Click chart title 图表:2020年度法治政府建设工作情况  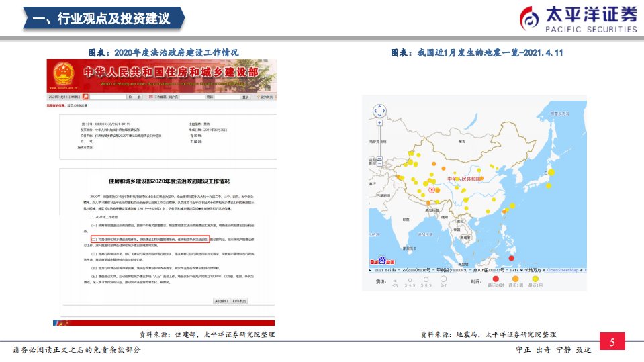click(x=163, y=52)
